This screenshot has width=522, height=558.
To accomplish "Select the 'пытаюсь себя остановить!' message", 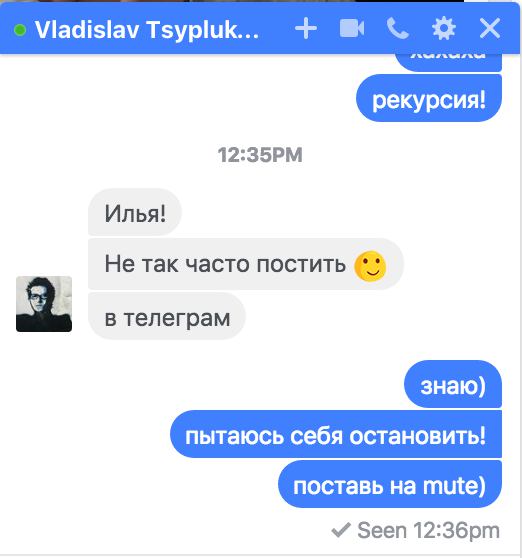I will (x=336, y=434).
